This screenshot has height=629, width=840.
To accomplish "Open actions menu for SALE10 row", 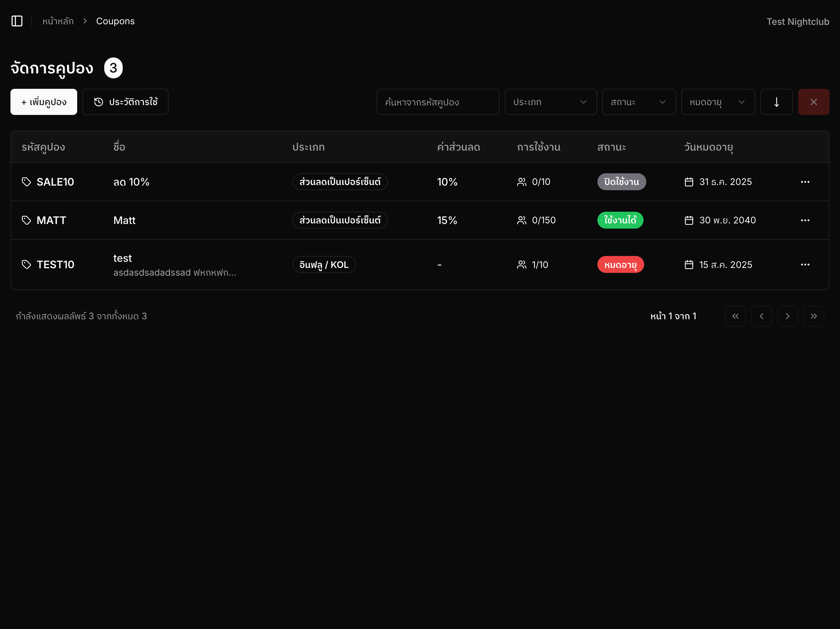I will [x=805, y=182].
